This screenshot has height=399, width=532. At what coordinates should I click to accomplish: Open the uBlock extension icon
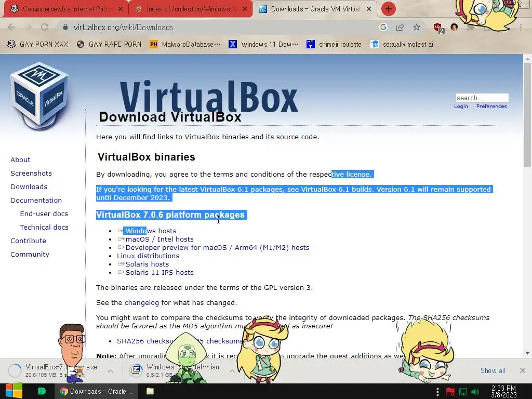click(438, 28)
